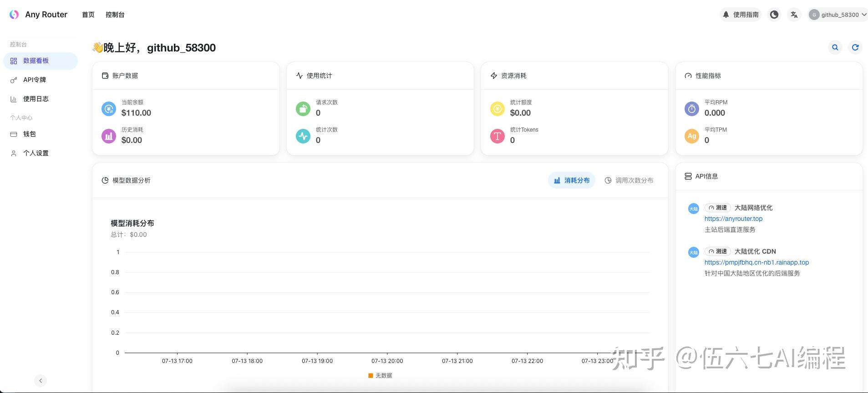Run 测速 for 大陆优化 CDN
The width and height of the screenshot is (868, 393).
718,251
